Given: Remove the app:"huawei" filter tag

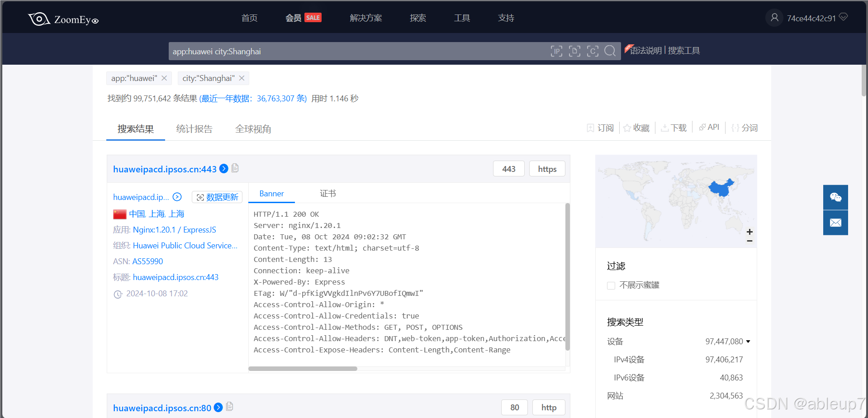Looking at the screenshot, I should tap(164, 78).
